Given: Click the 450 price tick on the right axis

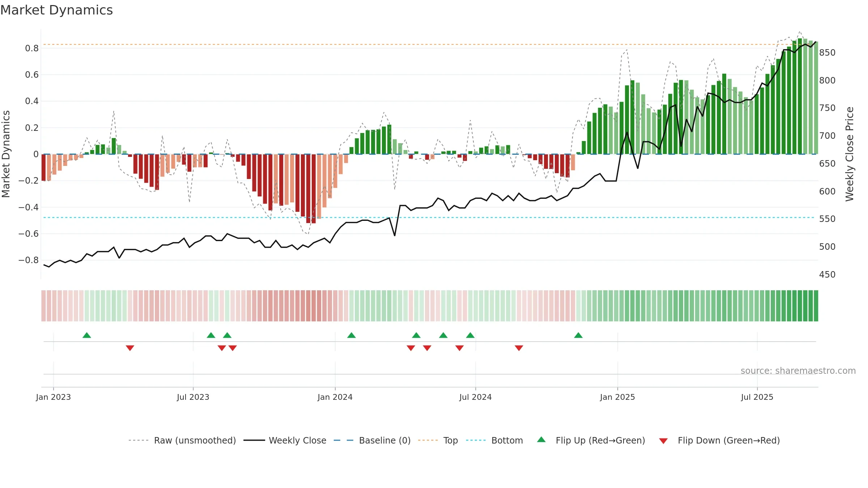Looking at the screenshot, I should (827, 275).
